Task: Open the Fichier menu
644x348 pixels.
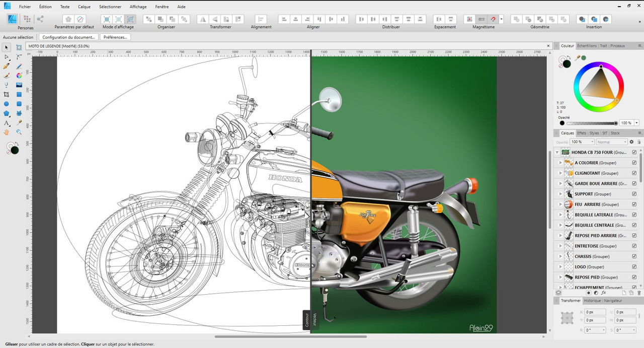Action: click(x=25, y=7)
